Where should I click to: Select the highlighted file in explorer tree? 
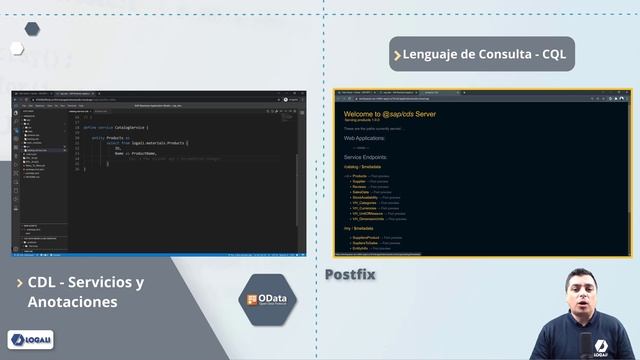44,150
